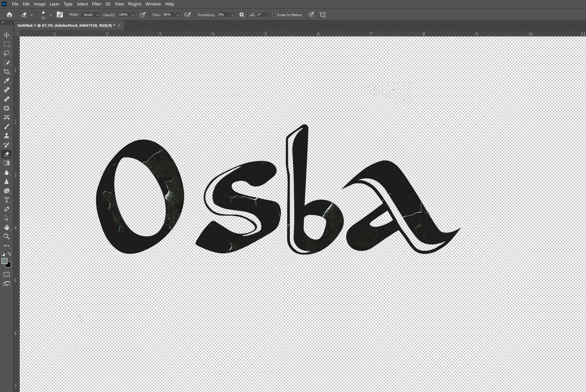Open the brush preset picker arrow

pyautogui.click(x=51, y=15)
